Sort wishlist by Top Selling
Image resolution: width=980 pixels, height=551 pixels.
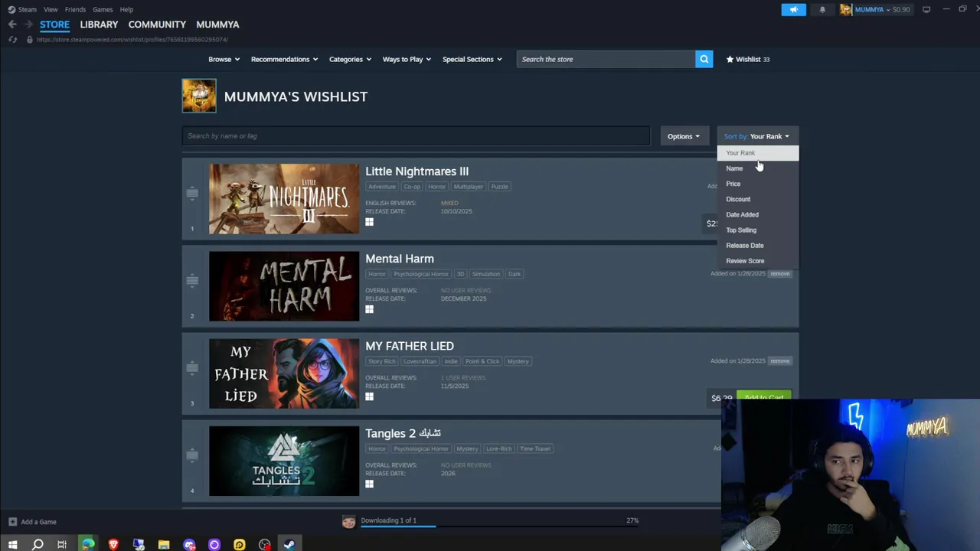click(757, 230)
